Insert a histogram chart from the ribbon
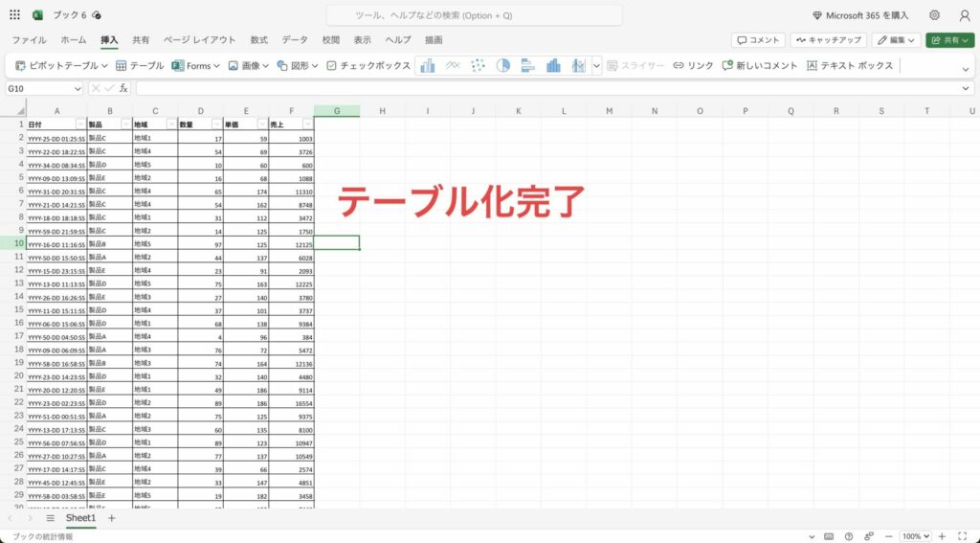The height and width of the screenshot is (543, 980). tap(553, 66)
